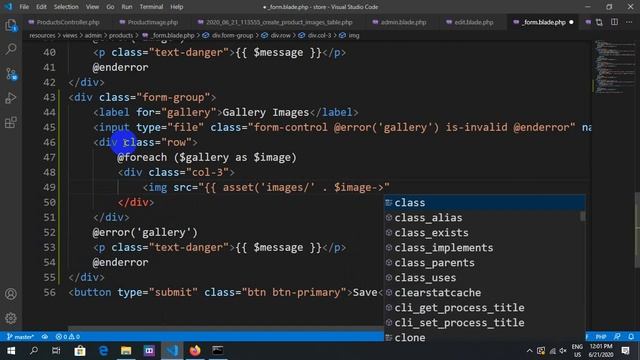
Task: Click the synchronize changes status icon
Action: point(45,337)
